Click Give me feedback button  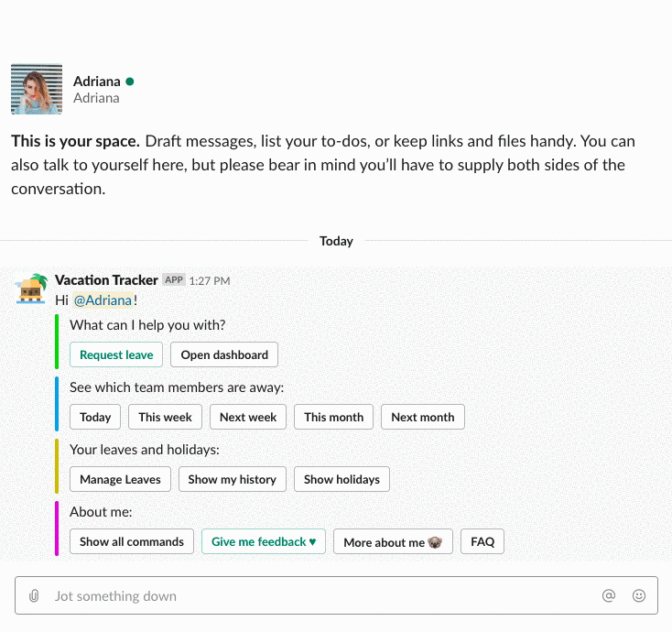[x=264, y=541]
